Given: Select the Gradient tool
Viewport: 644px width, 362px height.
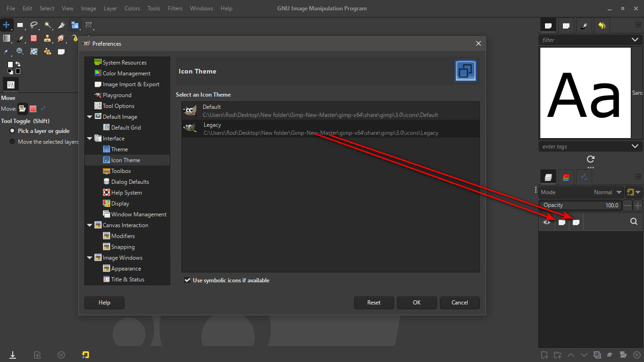Looking at the screenshot, I should tap(7, 38).
